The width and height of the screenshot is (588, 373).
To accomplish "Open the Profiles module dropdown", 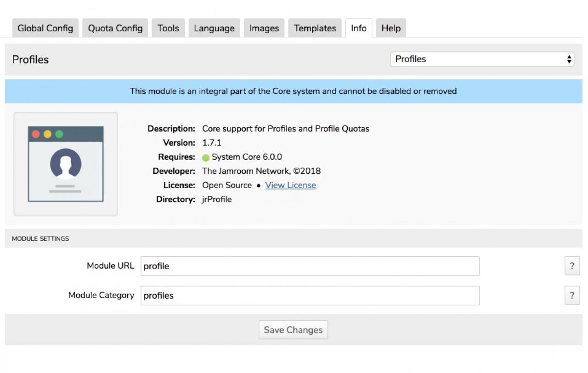I will (x=481, y=59).
